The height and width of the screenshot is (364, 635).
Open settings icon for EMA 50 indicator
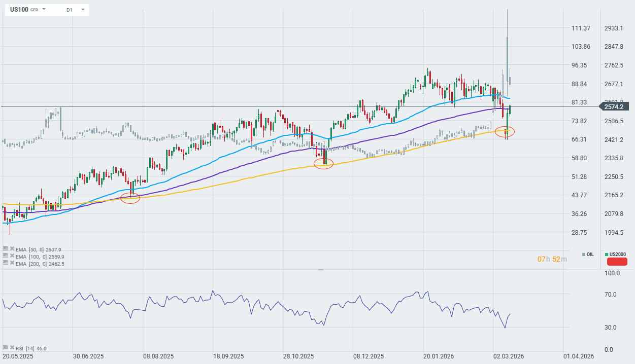tap(5, 249)
